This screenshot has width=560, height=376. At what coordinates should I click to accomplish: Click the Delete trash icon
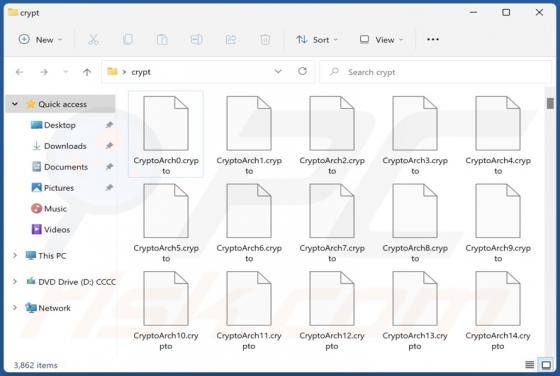pyautogui.click(x=265, y=40)
